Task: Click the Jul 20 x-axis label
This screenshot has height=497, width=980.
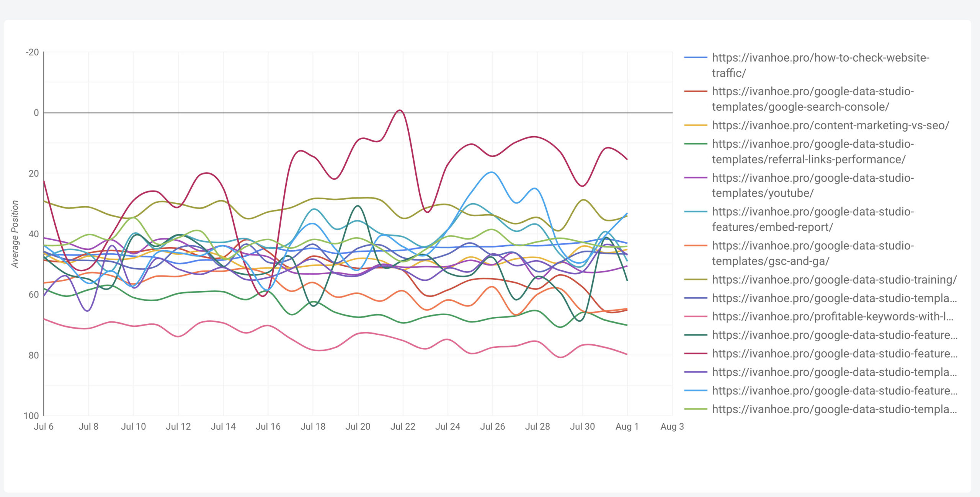Action: 358,426
